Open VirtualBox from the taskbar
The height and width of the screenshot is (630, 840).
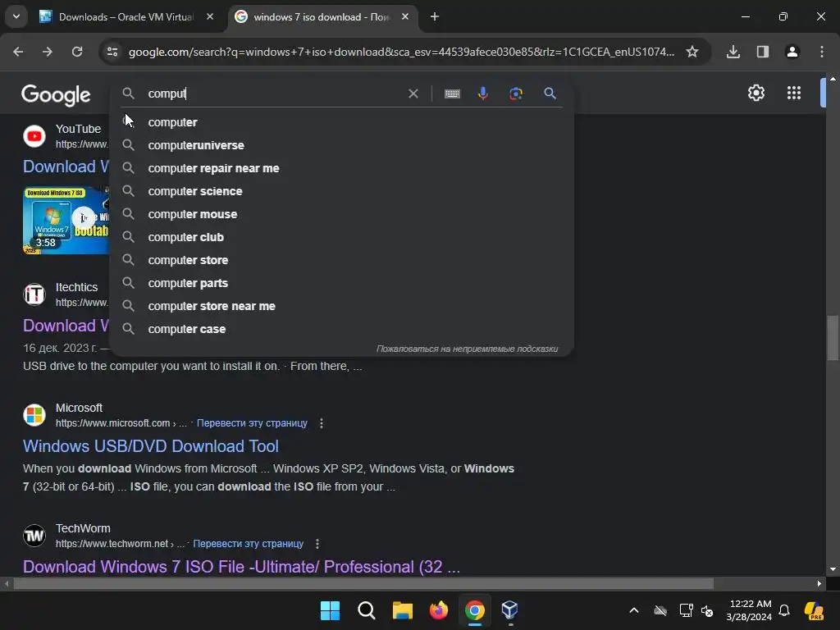(510, 610)
